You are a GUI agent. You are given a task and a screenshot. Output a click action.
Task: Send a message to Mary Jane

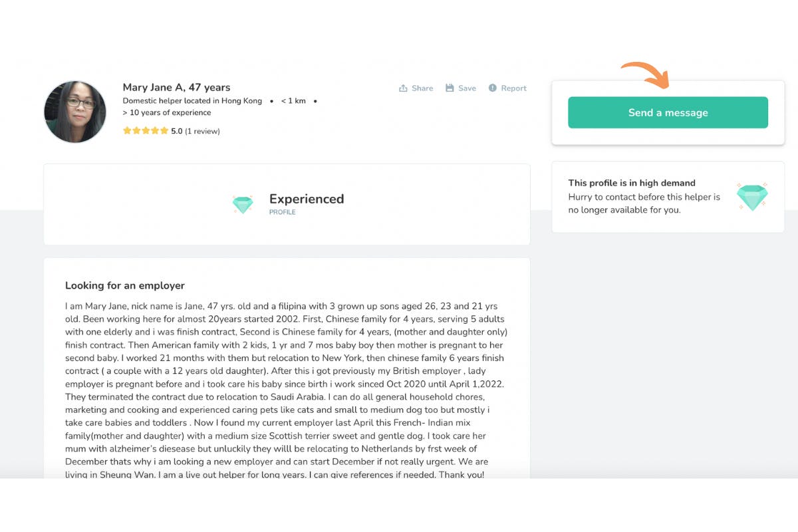click(x=667, y=112)
